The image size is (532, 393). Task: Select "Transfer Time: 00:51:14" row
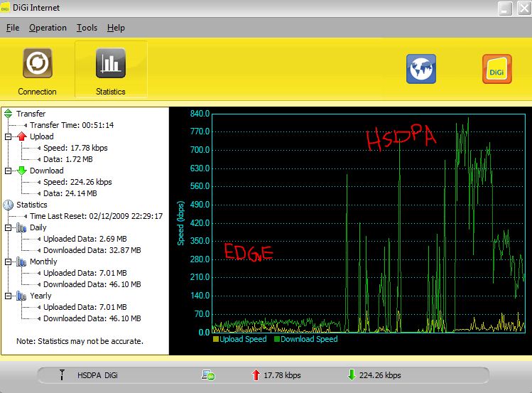(x=72, y=125)
